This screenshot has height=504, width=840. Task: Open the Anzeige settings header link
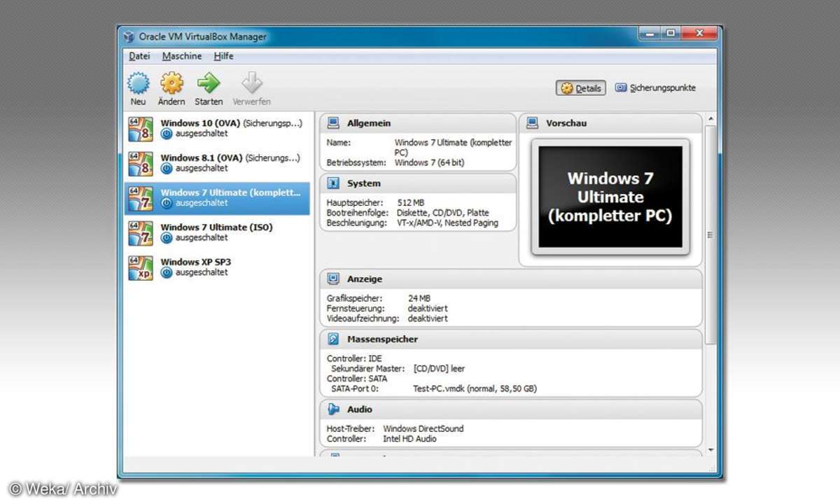click(365, 279)
